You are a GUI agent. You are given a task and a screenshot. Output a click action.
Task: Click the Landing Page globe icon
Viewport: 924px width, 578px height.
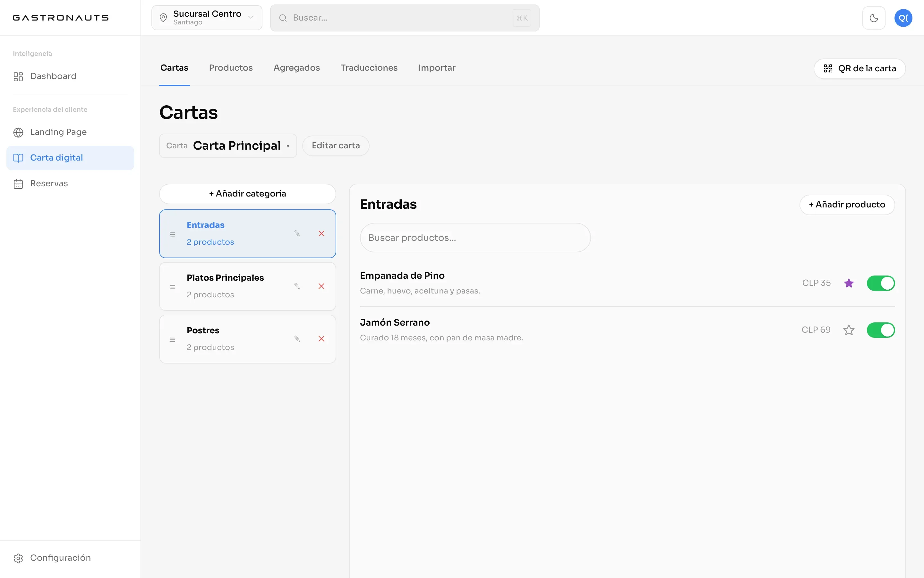pyautogui.click(x=18, y=132)
